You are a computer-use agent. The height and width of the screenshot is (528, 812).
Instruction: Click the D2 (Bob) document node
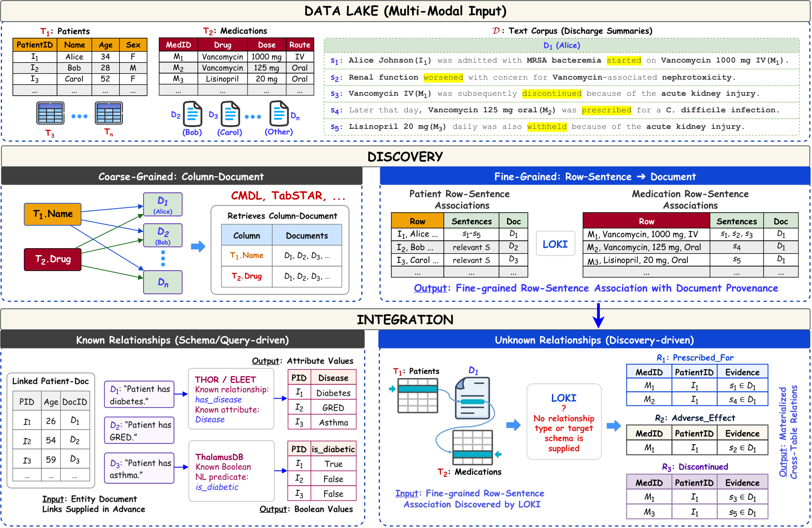(x=163, y=235)
